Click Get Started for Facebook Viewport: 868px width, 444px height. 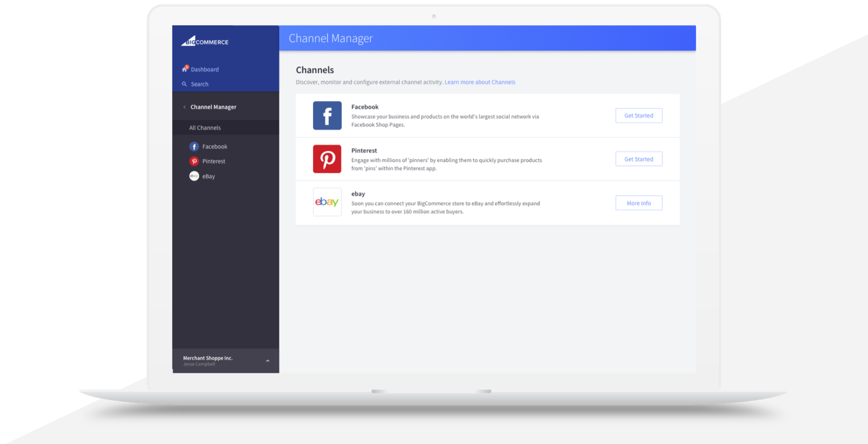click(639, 116)
